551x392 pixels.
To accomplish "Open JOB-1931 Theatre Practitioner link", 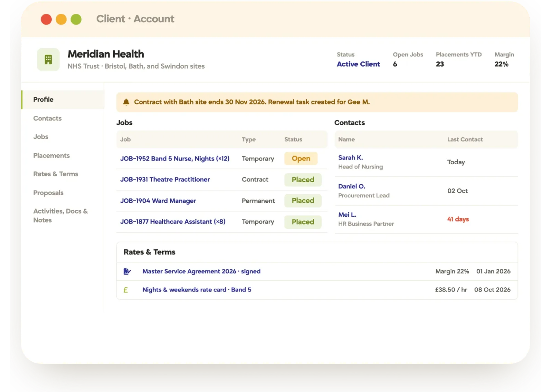I will (165, 179).
